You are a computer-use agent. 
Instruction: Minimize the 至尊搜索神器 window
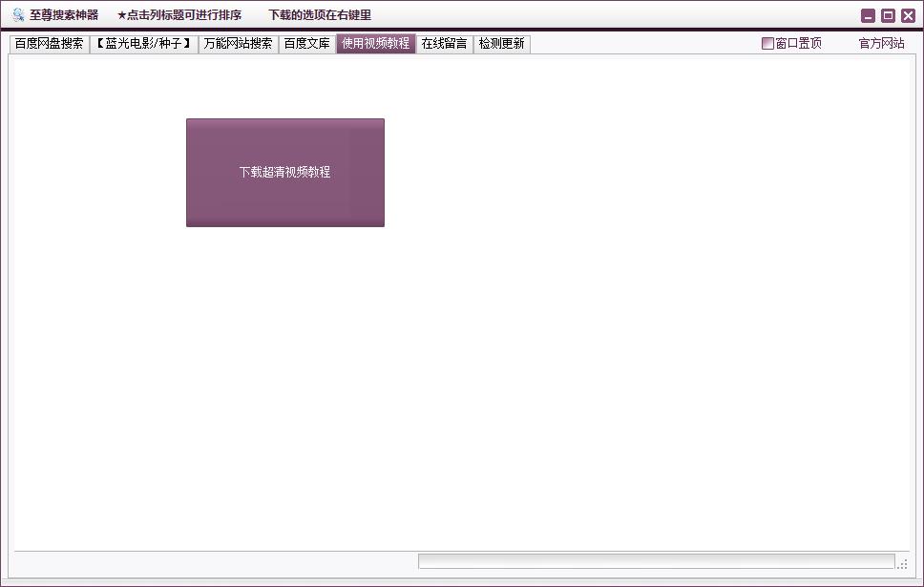click(867, 14)
